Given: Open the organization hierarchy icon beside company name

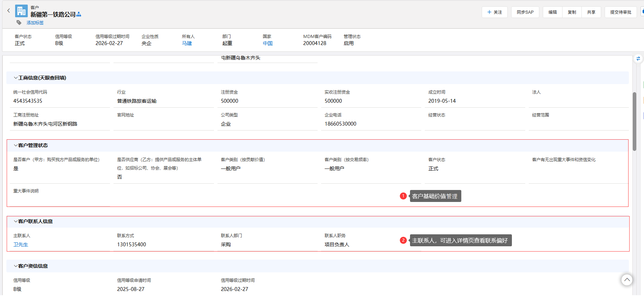Looking at the screenshot, I should (x=79, y=14).
